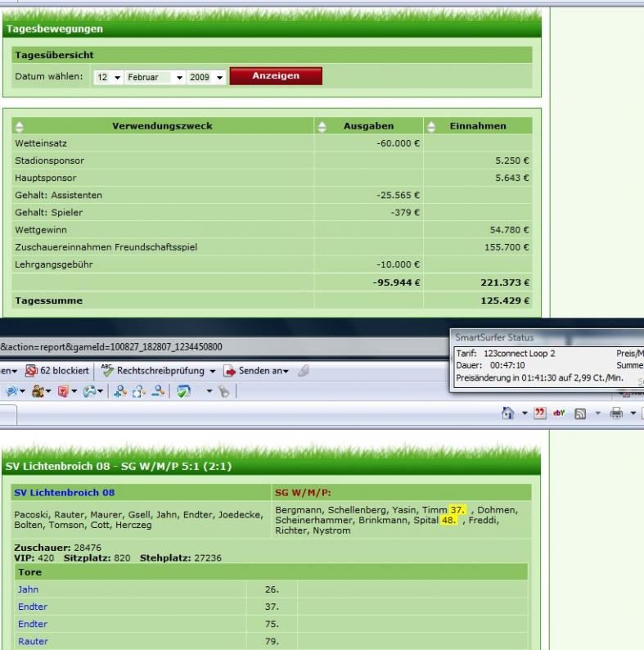Open the Rechtschreibprüfung toolbar menu
The width and height of the screenshot is (644, 650).
pos(160,371)
